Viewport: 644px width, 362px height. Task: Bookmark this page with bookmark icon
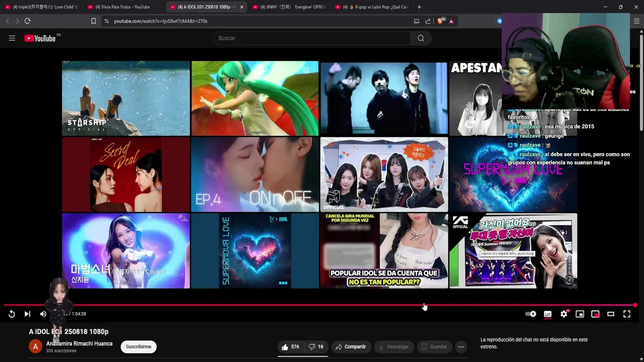(93, 21)
